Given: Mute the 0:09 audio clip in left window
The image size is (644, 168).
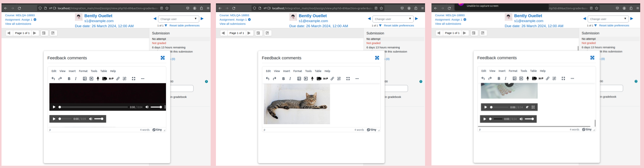Looking at the screenshot, I should click(x=91, y=119).
